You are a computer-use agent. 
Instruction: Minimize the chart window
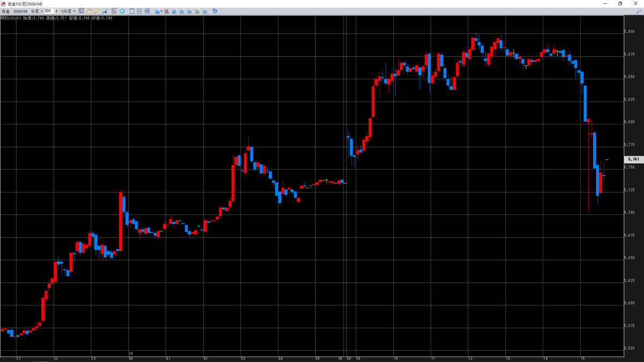605,4
